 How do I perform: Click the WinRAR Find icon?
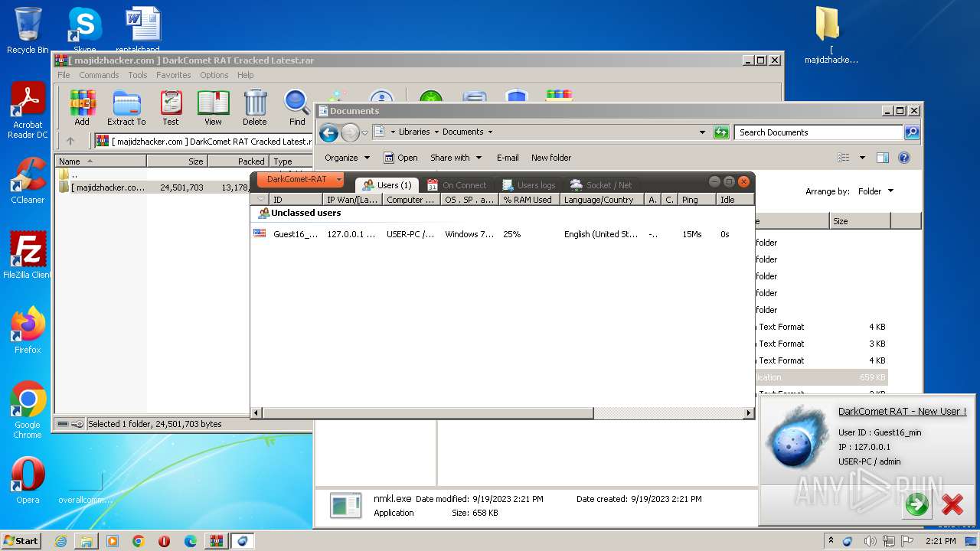tap(297, 108)
